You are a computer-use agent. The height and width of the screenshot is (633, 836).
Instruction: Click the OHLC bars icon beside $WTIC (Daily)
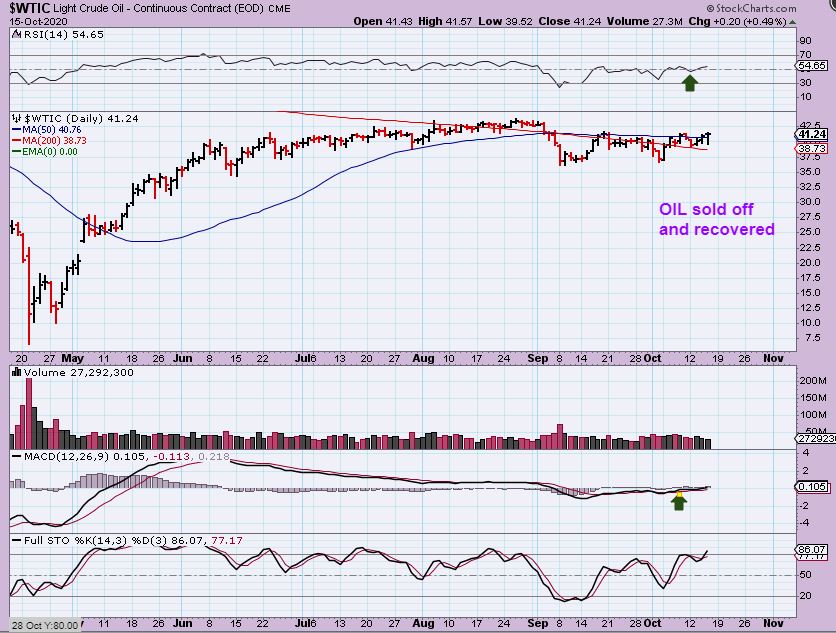point(17,118)
